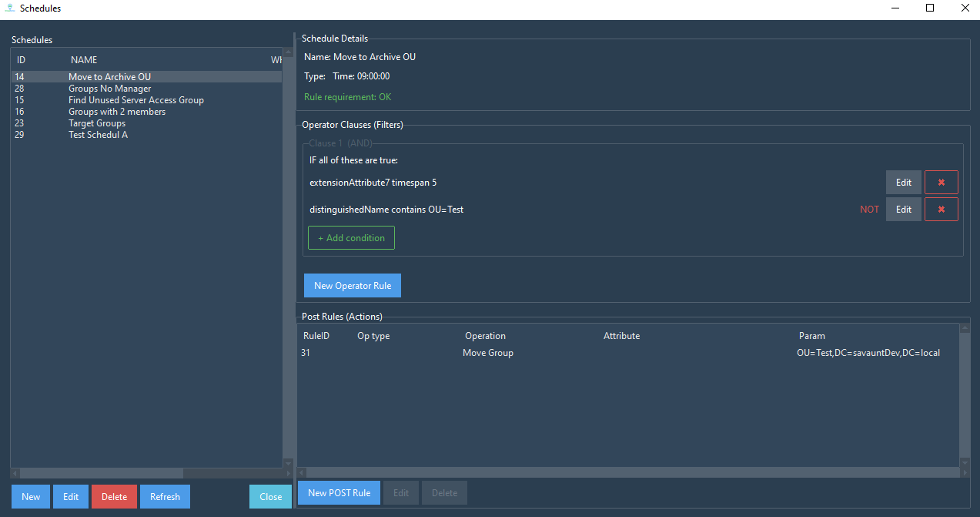The height and width of the screenshot is (517, 980).
Task: Select the Find Unused Server Access Group schedule
Action: tap(135, 100)
